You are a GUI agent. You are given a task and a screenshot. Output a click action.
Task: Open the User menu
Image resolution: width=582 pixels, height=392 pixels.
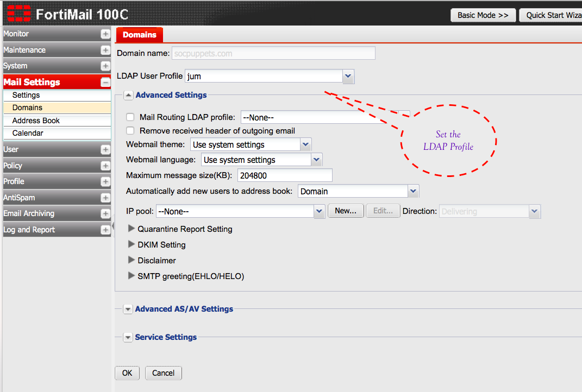pos(57,149)
